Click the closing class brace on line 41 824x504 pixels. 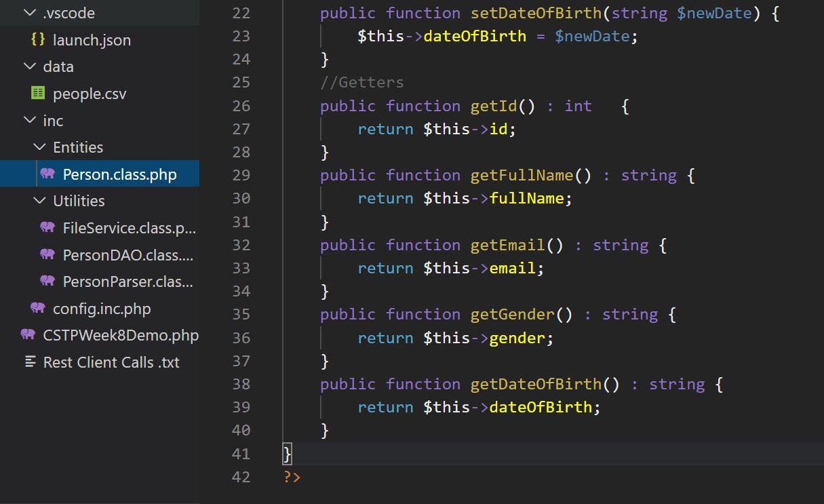288,453
